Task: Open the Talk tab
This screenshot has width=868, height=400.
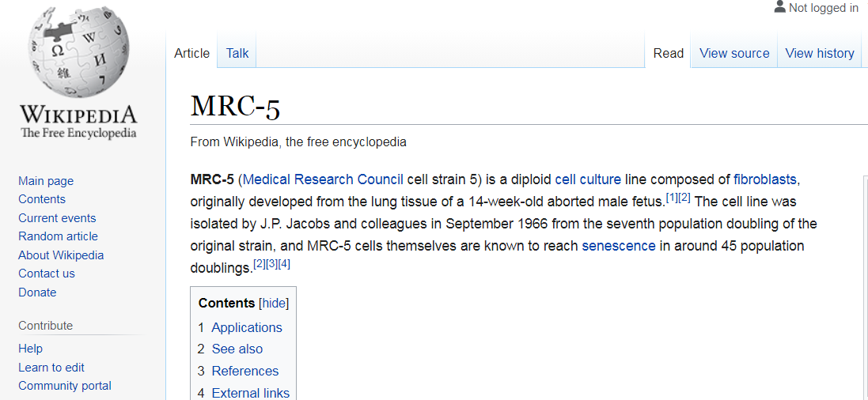Action: pyautogui.click(x=237, y=53)
